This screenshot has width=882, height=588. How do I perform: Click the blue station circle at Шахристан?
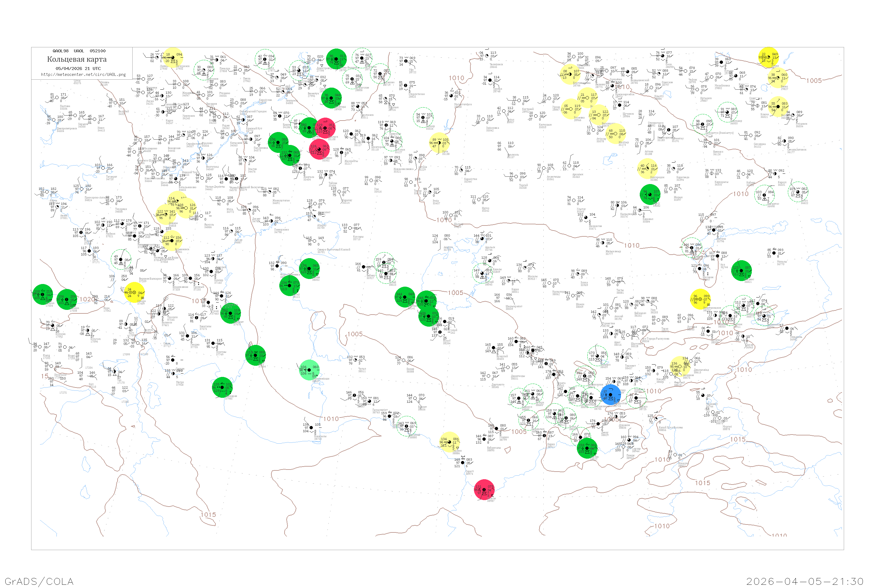pos(610,395)
